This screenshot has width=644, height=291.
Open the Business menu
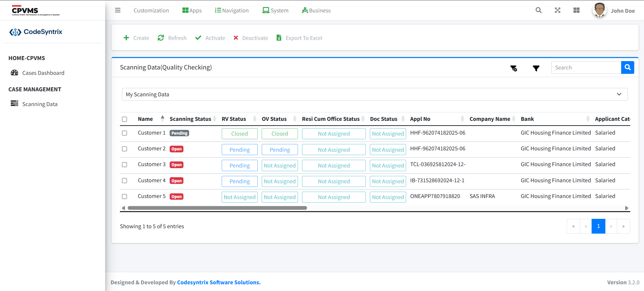pyautogui.click(x=316, y=10)
